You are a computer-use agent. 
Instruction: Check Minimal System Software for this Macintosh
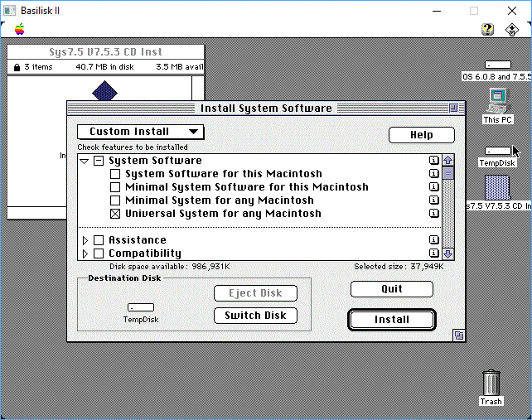[x=115, y=187]
